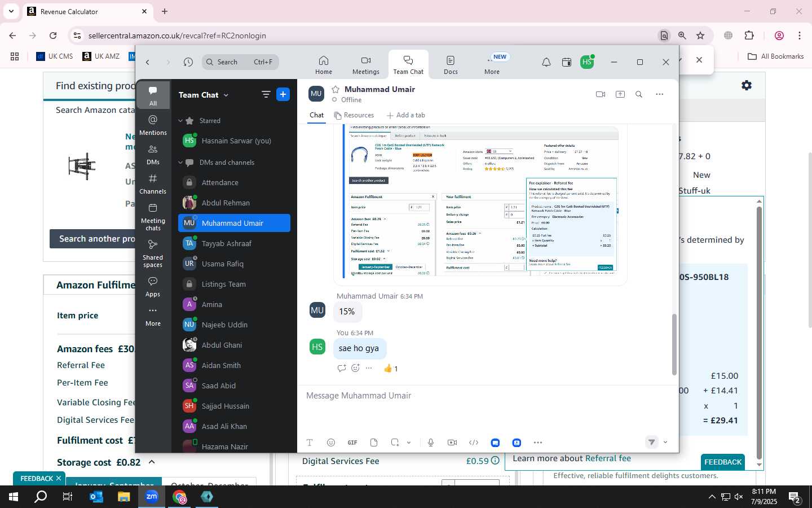Open the chat with Amina
Viewport: 812px width, 508px height.
point(234,305)
